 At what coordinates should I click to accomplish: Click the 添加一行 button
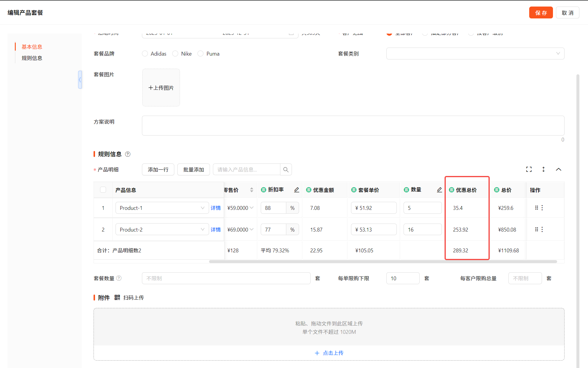click(x=158, y=169)
